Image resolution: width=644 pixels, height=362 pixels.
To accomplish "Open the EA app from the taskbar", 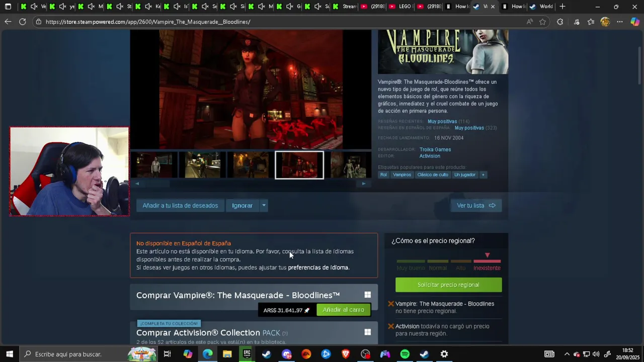I will (306, 354).
